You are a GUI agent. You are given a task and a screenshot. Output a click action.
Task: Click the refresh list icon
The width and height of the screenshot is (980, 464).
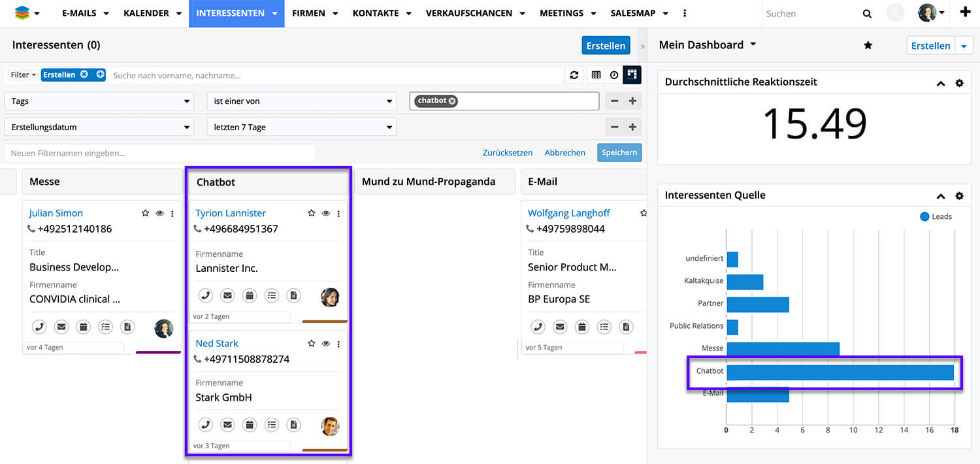pyautogui.click(x=574, y=75)
